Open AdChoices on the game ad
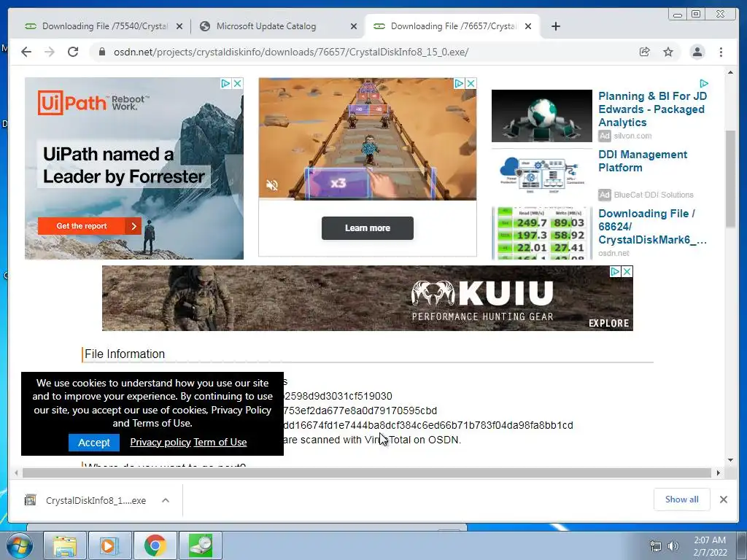The image size is (747, 560). pyautogui.click(x=460, y=83)
